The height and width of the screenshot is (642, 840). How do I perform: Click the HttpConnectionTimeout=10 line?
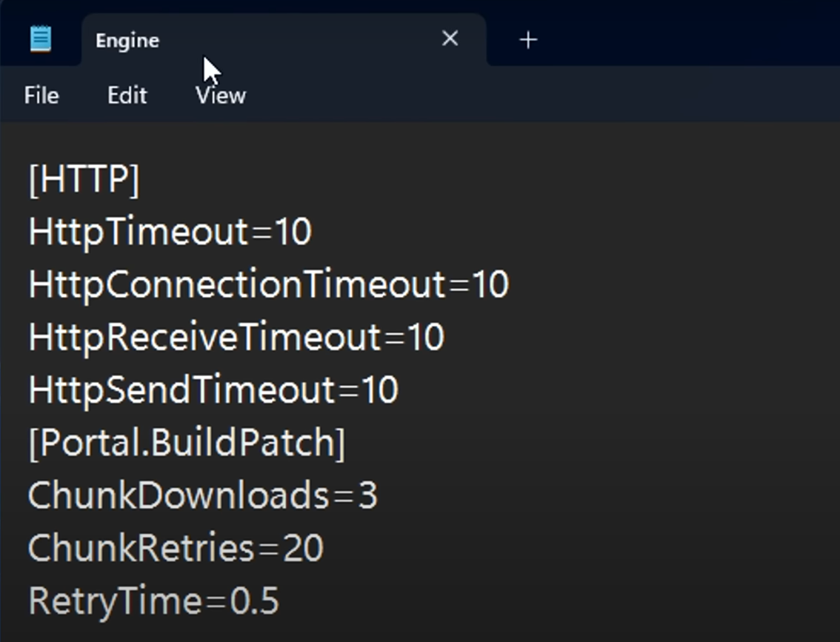click(268, 285)
